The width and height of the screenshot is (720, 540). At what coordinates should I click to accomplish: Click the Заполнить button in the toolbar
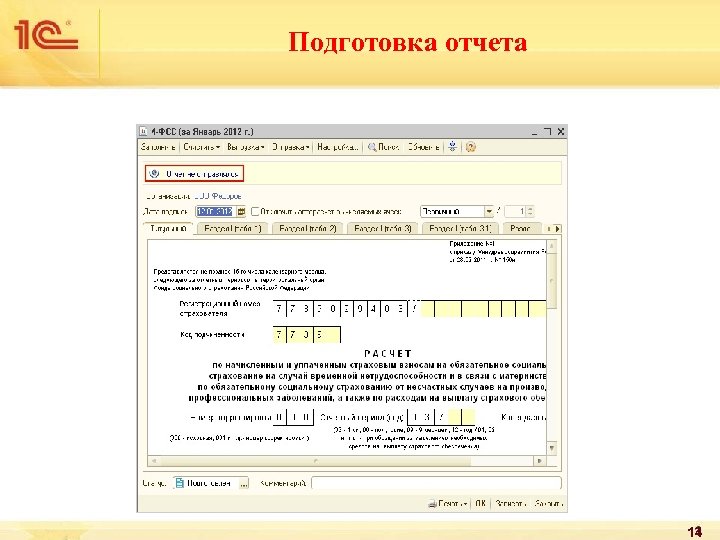[158, 147]
